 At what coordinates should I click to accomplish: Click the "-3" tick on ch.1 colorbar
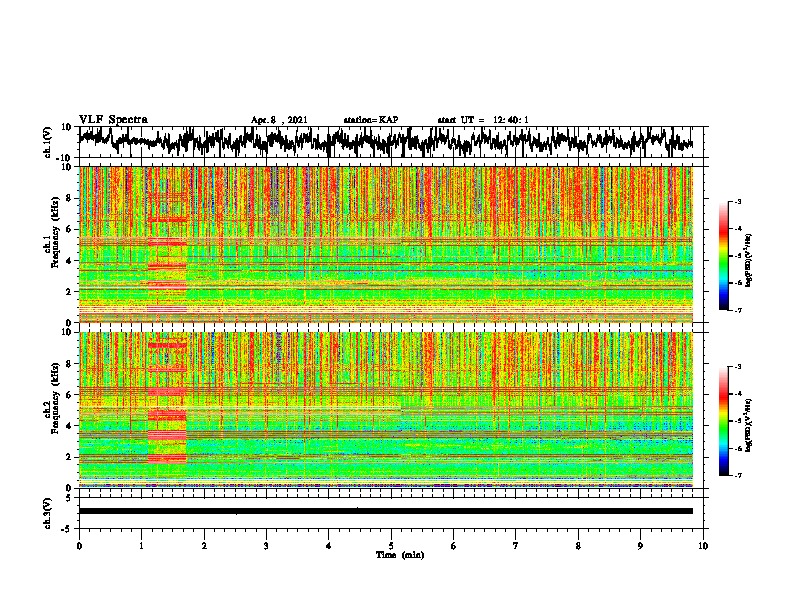click(x=738, y=201)
